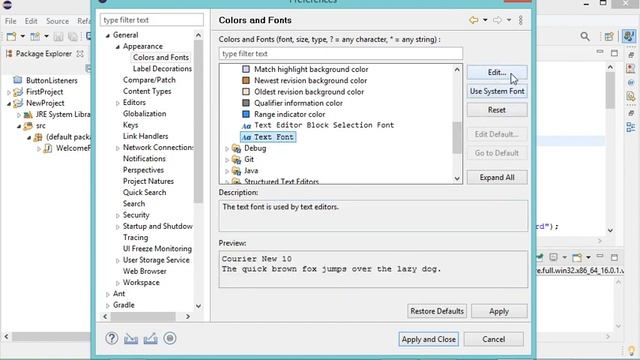Select Web Browser preference page
The height and width of the screenshot is (360, 640).
click(x=144, y=271)
